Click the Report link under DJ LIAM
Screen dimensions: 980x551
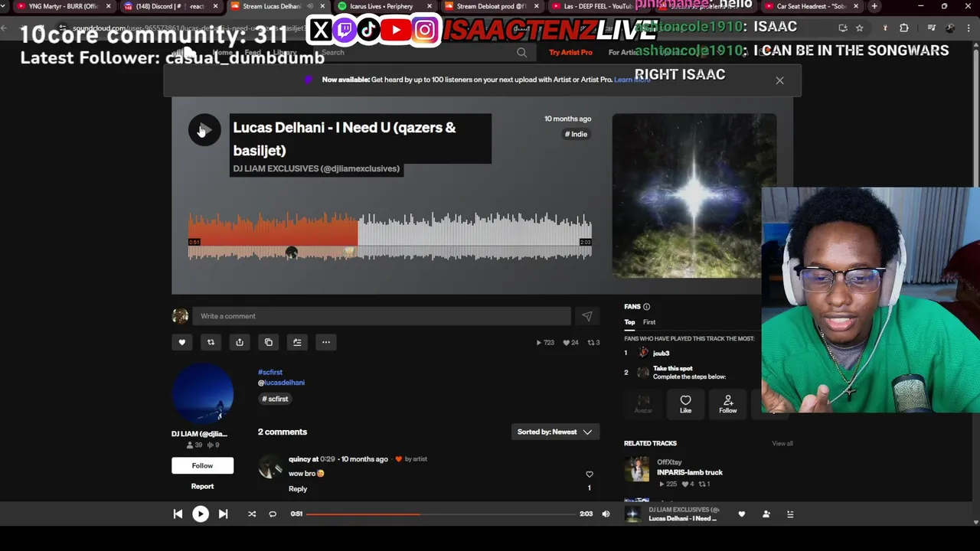tap(202, 487)
